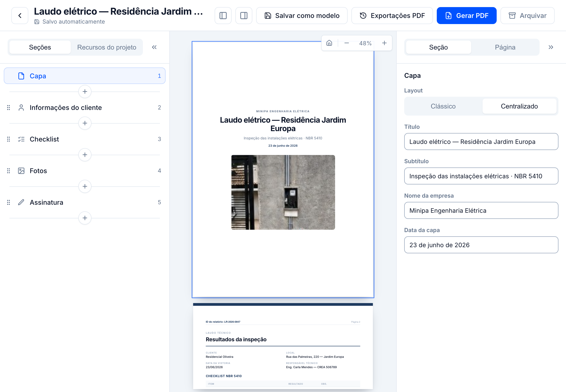Click the page icon next to Capa

(21, 76)
